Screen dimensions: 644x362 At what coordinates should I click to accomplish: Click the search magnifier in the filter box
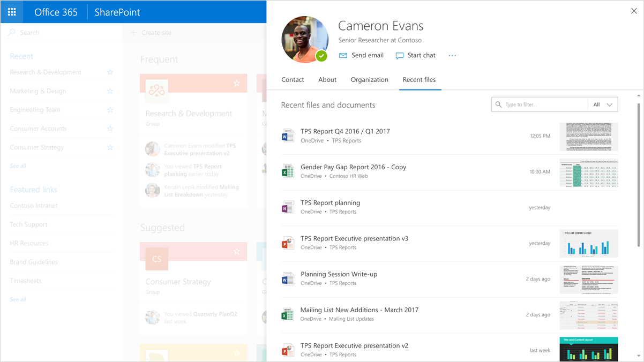(x=498, y=104)
